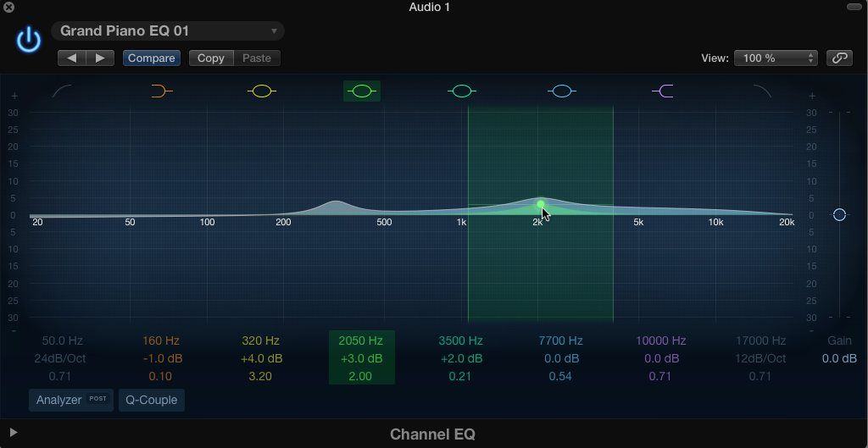The image size is (868, 448).
Task: Select the 0.21 Q value
Action: tap(460, 376)
